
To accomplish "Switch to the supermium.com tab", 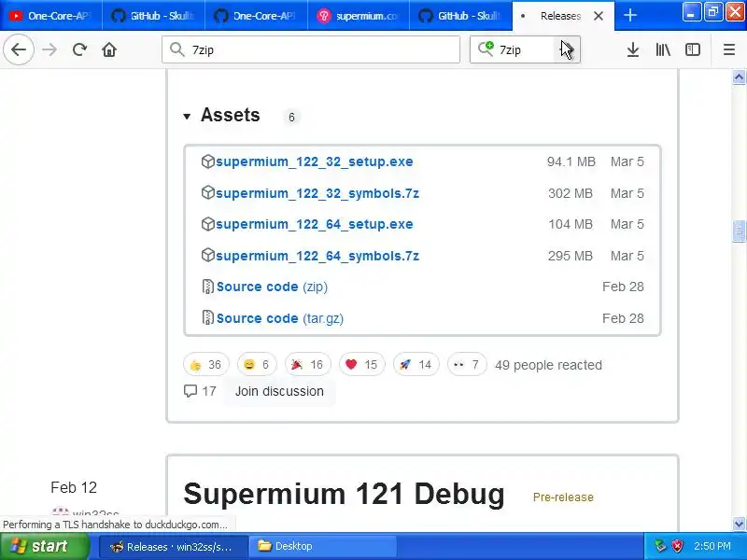I will pos(359,16).
